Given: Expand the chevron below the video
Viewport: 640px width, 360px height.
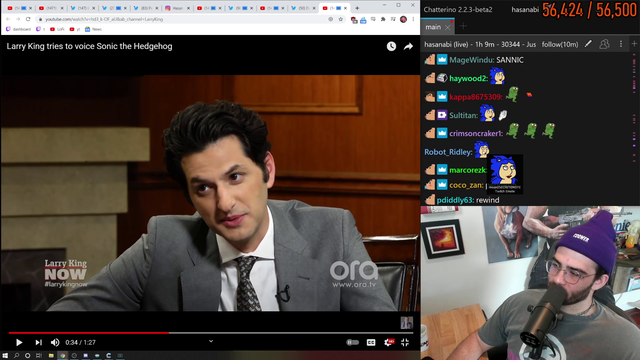Looking at the screenshot, I should (x=211, y=341).
